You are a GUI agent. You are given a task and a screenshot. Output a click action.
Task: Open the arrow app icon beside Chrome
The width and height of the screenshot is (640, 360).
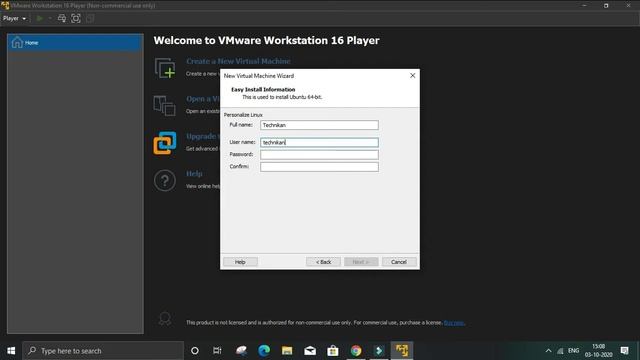[x=379, y=351]
